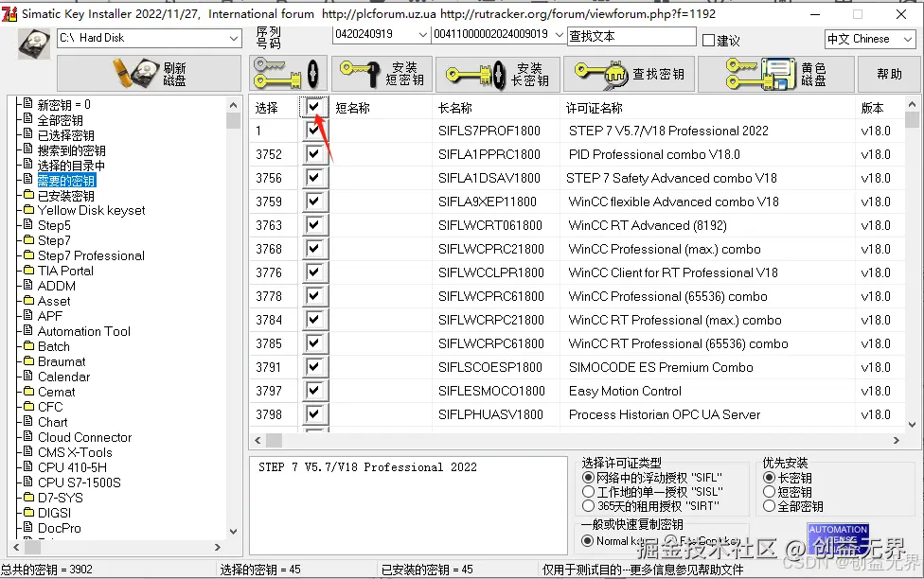Select 长密钥 priority install radio
This screenshot has width=924, height=579.
tap(769, 477)
